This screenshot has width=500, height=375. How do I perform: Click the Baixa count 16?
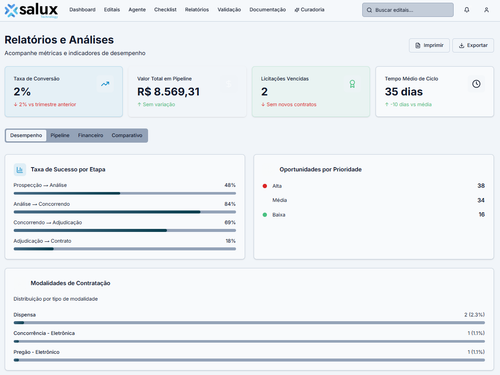point(482,214)
